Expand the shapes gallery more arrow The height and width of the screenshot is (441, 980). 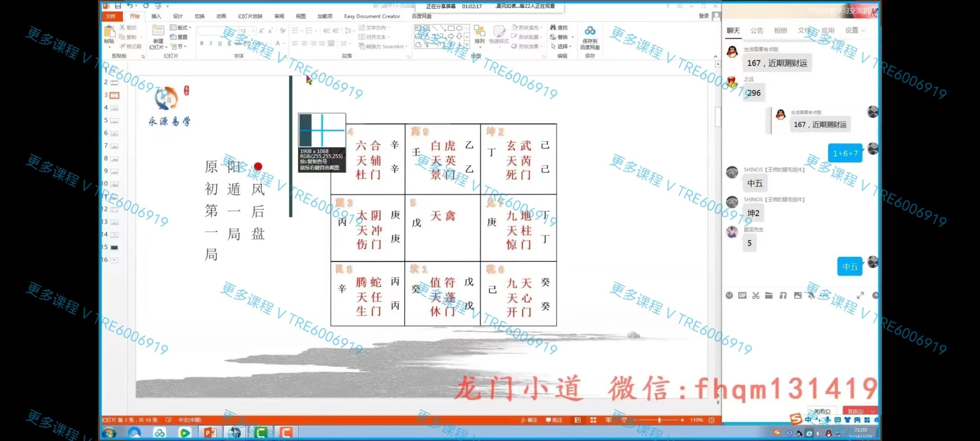coord(467,45)
